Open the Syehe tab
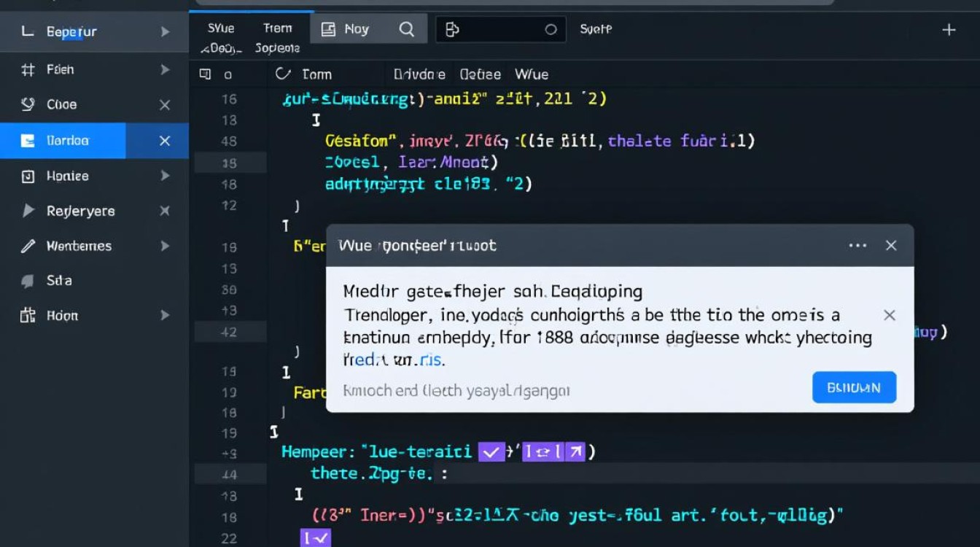Viewport: 980px width, 547px height. (596, 29)
